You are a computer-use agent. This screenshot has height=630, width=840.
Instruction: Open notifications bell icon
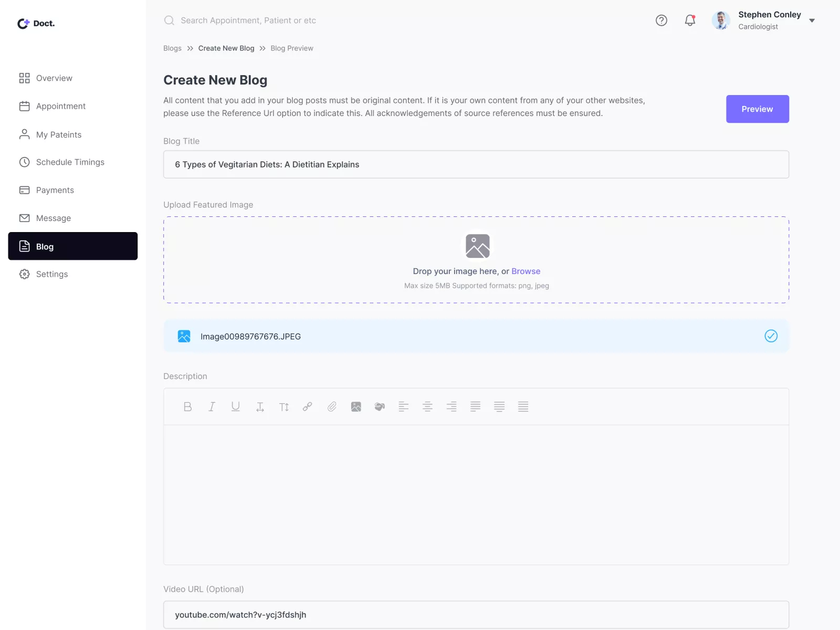(x=690, y=20)
